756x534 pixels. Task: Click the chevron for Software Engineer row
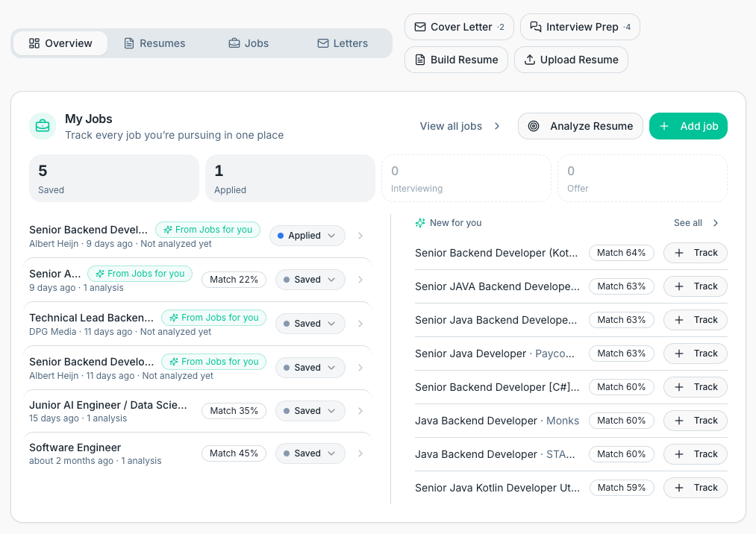pos(360,453)
